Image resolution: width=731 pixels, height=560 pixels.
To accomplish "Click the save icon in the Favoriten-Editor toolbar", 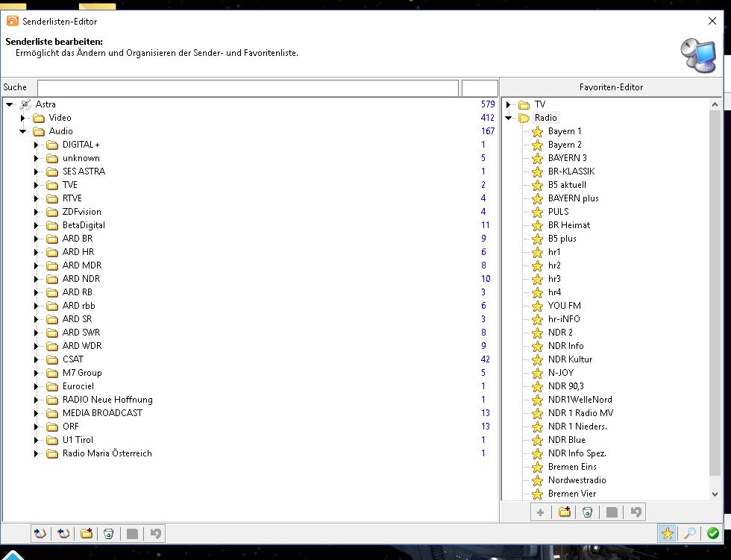I will pyautogui.click(x=612, y=512).
